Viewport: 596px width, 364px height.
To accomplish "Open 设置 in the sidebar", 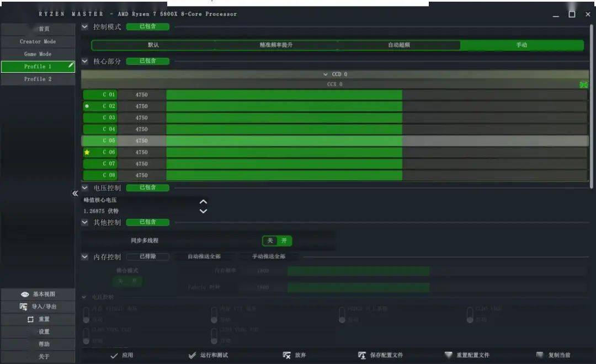I will pos(38,331).
